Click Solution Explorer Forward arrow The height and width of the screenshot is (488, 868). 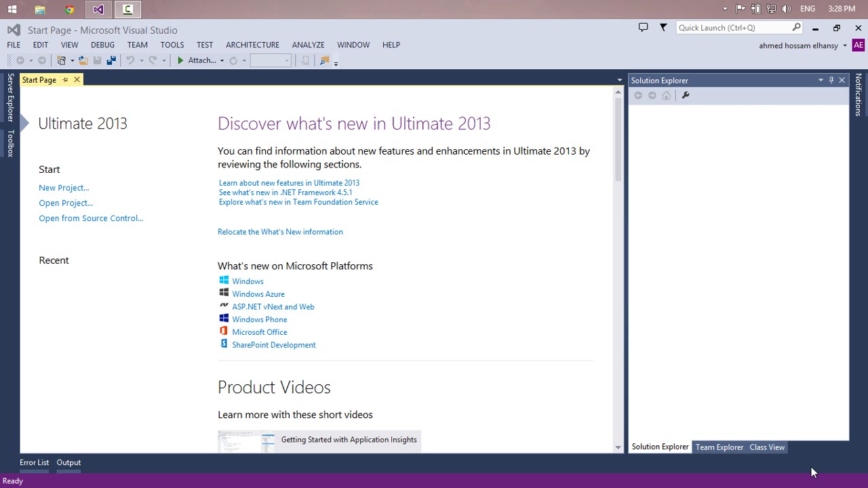click(x=652, y=96)
